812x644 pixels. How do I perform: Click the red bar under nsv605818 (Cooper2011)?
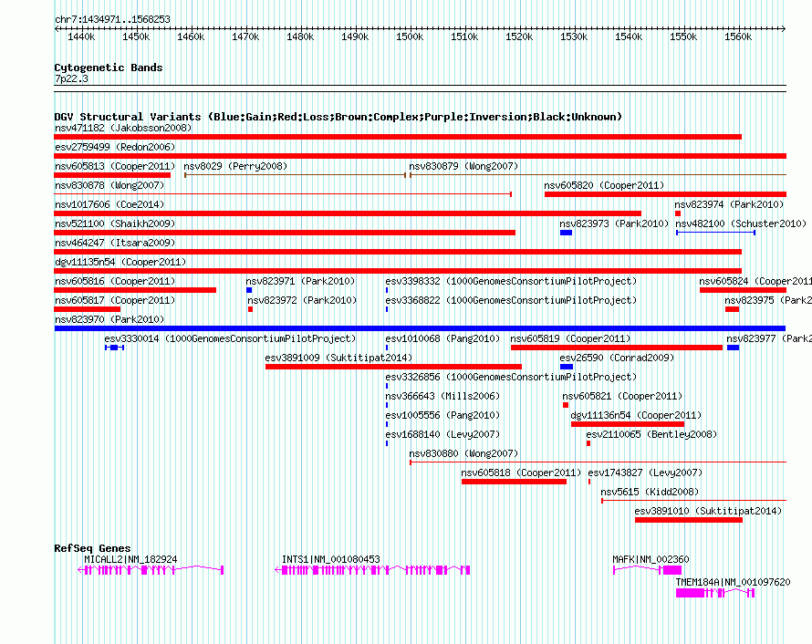(x=514, y=482)
